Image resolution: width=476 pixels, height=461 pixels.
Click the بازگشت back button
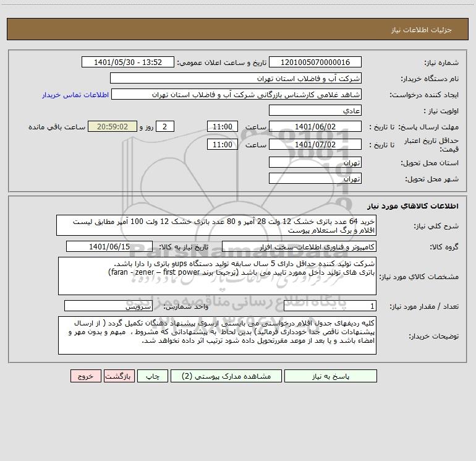pos(119,376)
